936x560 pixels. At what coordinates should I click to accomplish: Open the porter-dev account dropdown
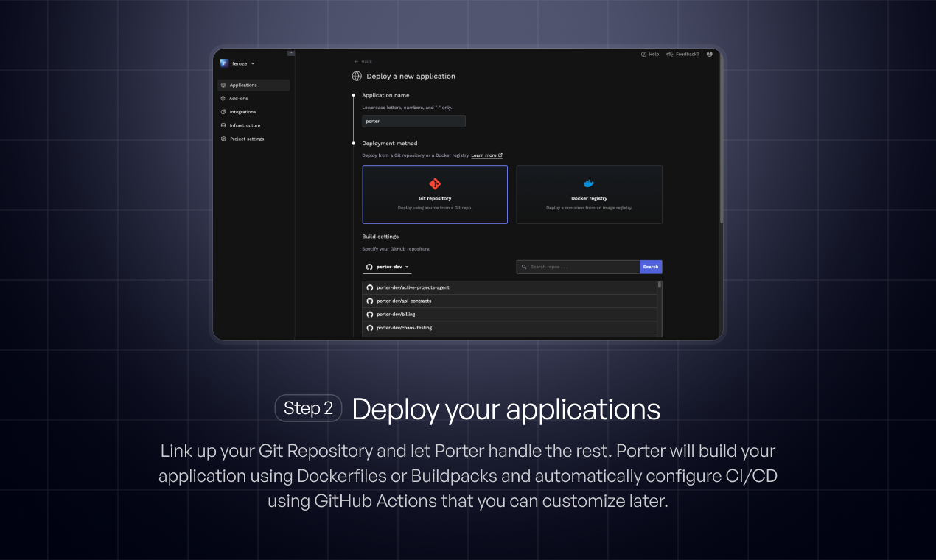(388, 267)
